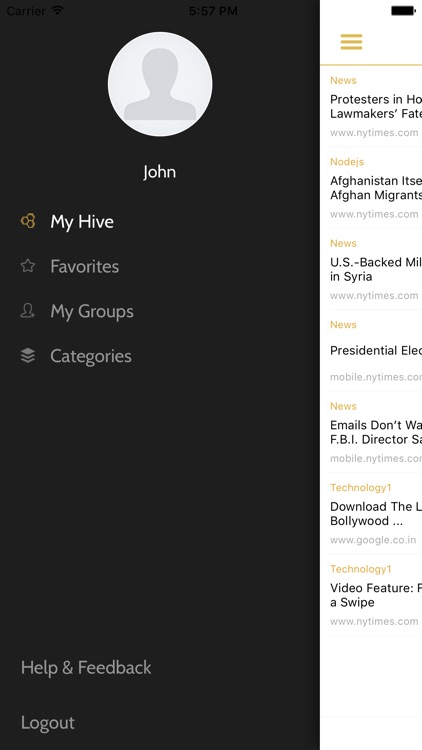Click News label above Presidential article

(x=343, y=324)
